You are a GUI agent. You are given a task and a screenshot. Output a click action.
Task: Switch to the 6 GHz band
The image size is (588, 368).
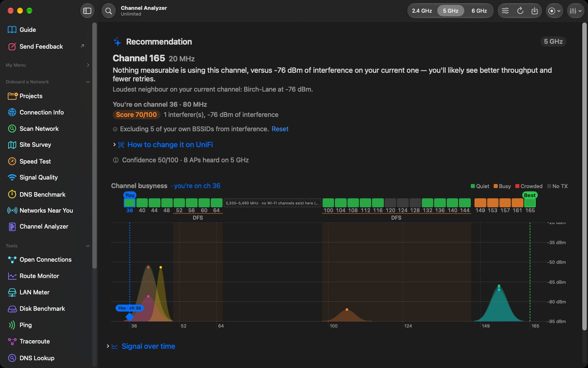tap(479, 11)
